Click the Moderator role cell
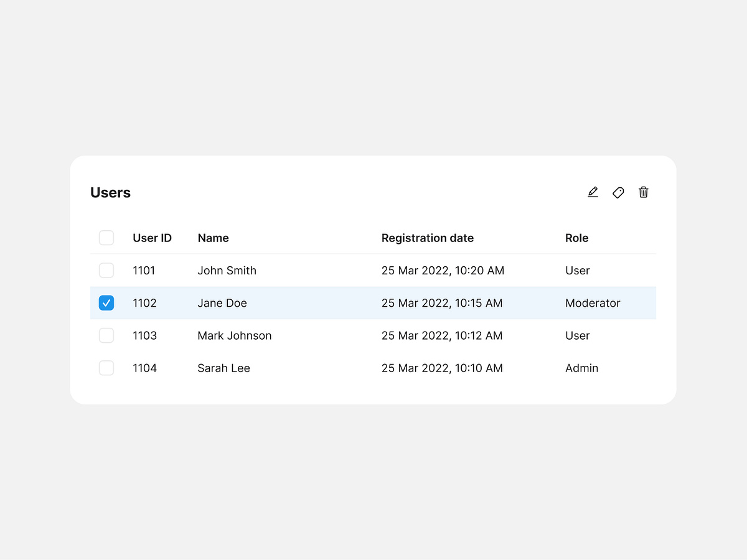This screenshot has width=747, height=560. tap(593, 303)
